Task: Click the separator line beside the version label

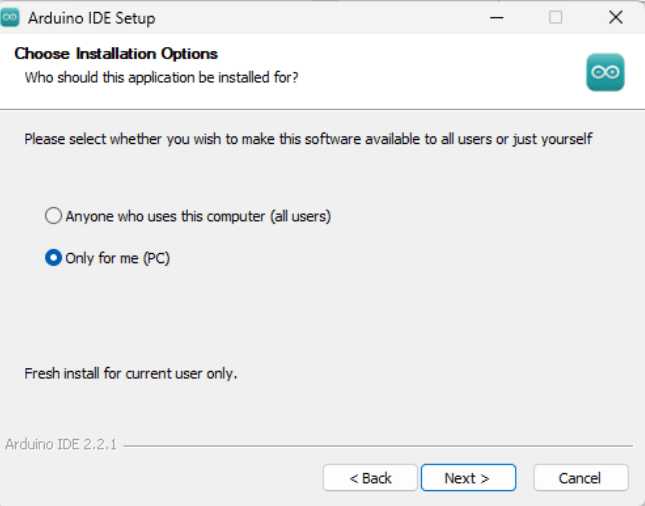Action: pos(380,446)
